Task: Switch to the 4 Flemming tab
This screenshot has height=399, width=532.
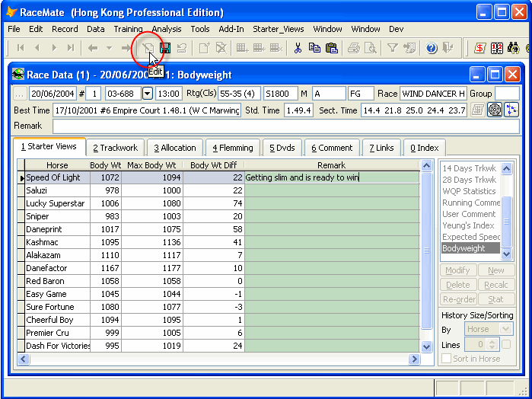Action: tap(233, 148)
